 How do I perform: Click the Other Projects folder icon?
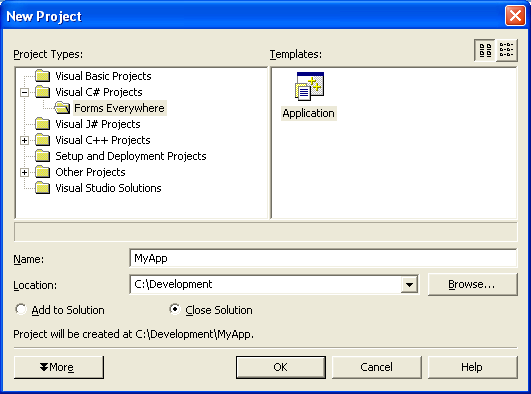[43, 172]
